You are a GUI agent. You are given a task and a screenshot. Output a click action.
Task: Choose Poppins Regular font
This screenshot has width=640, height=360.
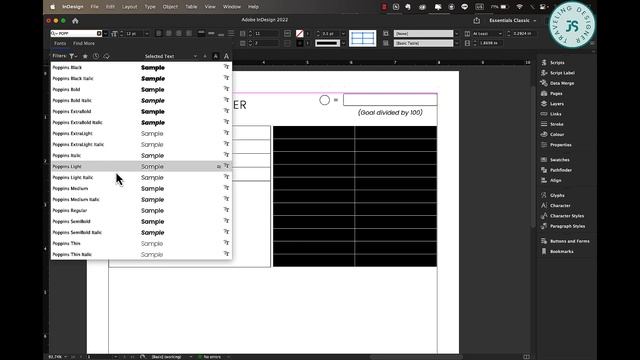(141, 211)
